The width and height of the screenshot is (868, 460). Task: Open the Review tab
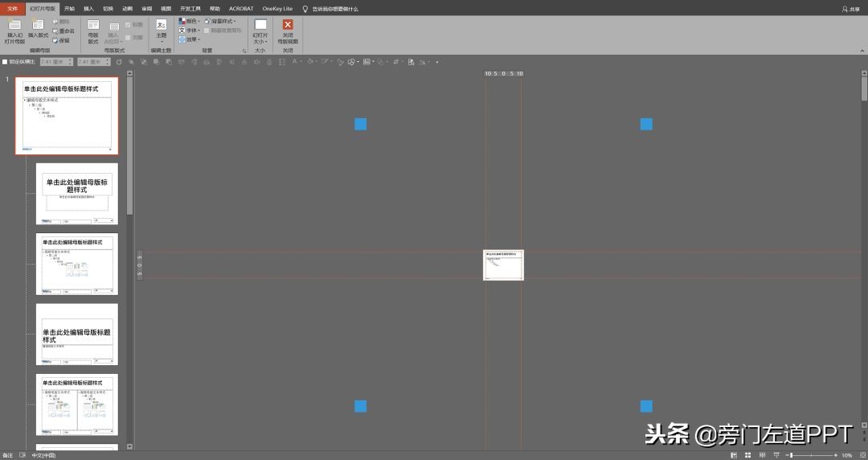[147, 8]
